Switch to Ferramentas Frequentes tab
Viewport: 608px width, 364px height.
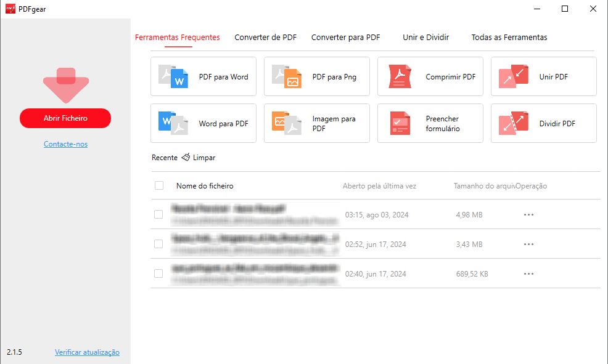click(177, 37)
